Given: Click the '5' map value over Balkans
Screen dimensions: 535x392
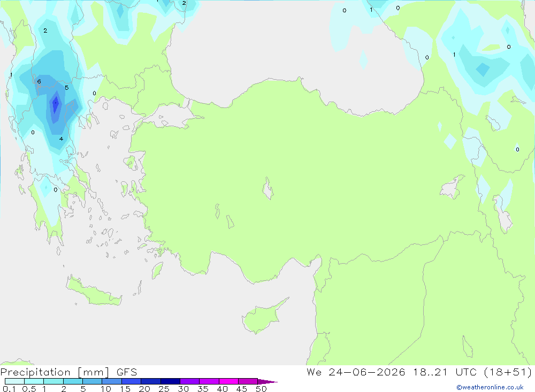Looking at the screenshot, I should click(x=66, y=88).
